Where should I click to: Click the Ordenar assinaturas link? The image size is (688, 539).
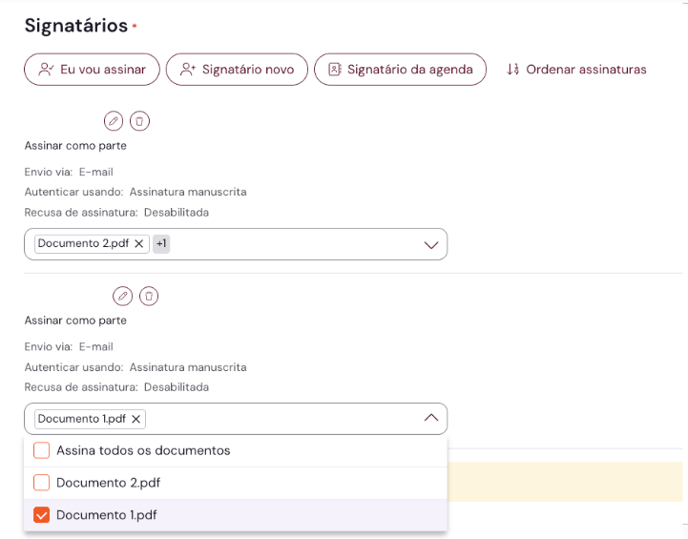(x=586, y=70)
